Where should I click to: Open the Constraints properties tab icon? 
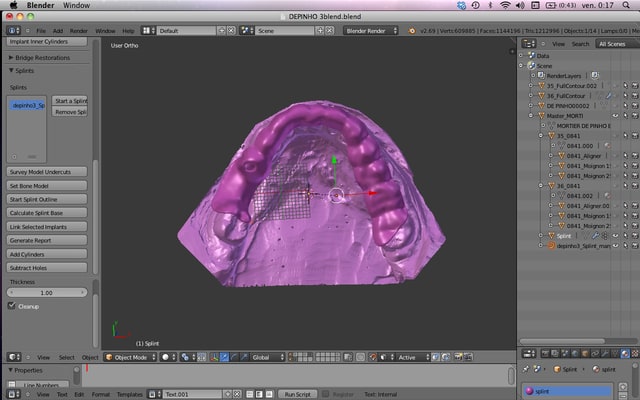pos(595,353)
